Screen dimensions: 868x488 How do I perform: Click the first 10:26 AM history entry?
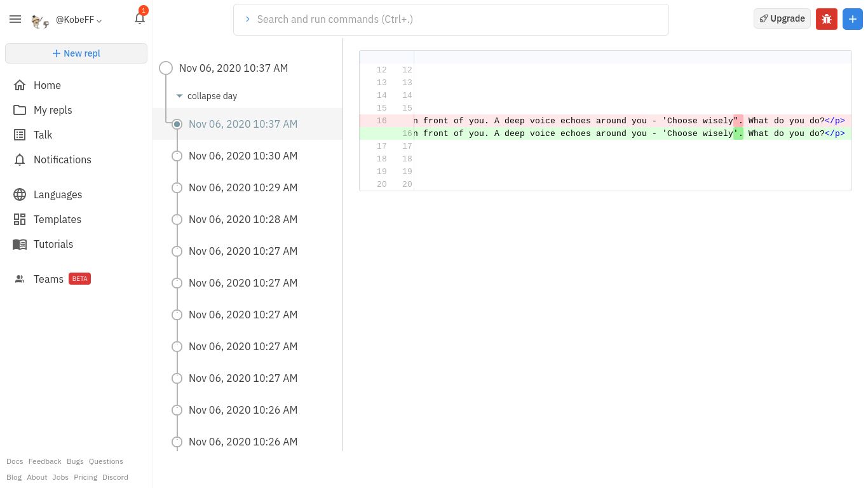[248, 410]
